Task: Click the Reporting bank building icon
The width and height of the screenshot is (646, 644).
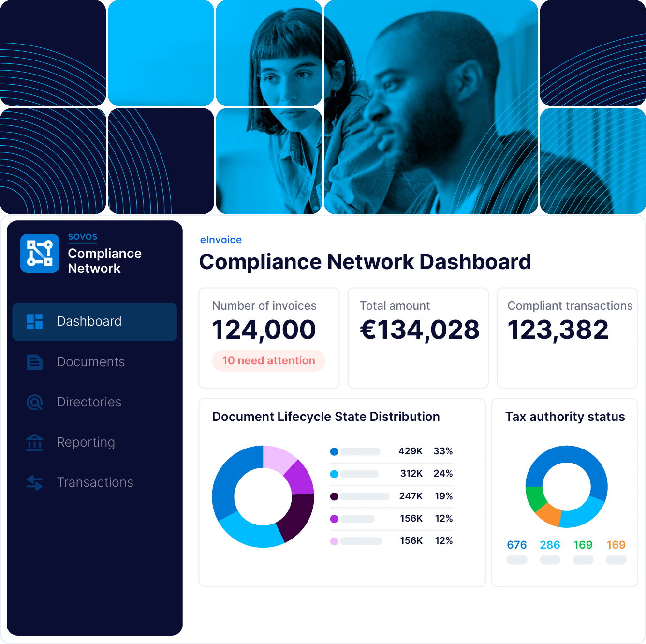Action: [x=35, y=442]
